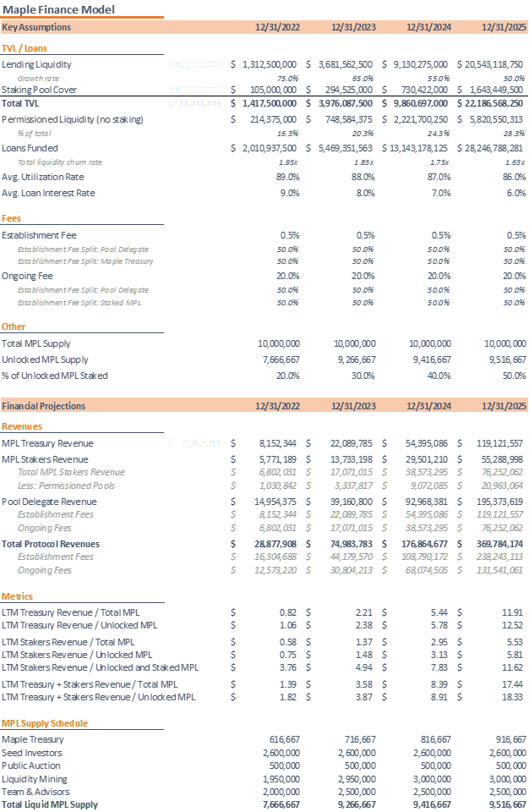
Task: Click Total liquidity churn rate label
Action: pyautogui.click(x=59, y=162)
